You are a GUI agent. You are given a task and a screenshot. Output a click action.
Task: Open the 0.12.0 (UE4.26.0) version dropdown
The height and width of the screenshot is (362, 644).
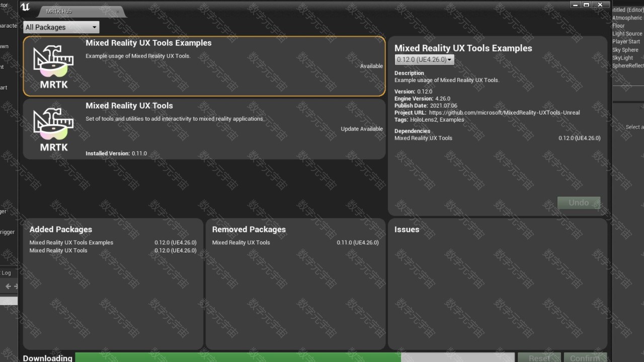(424, 60)
